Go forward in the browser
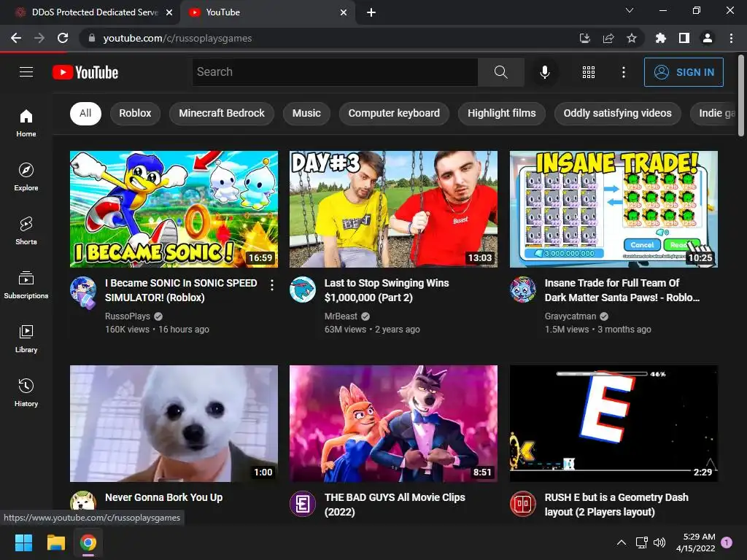747x560 pixels. click(39, 38)
